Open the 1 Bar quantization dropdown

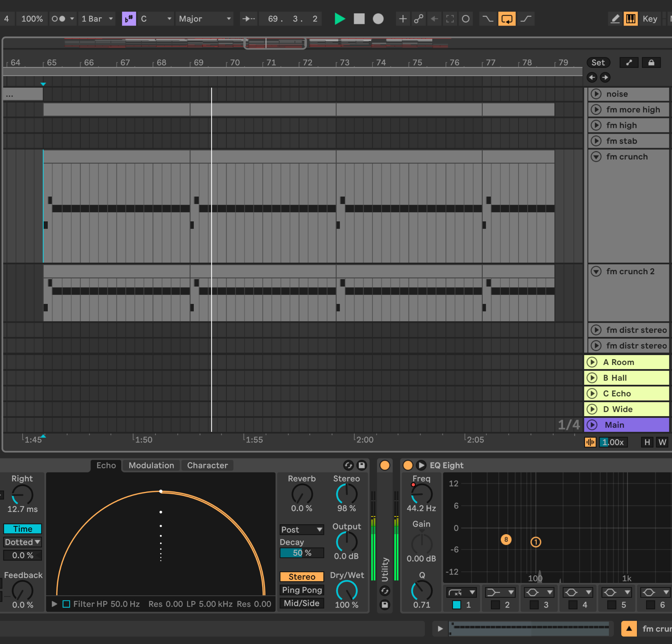(97, 19)
